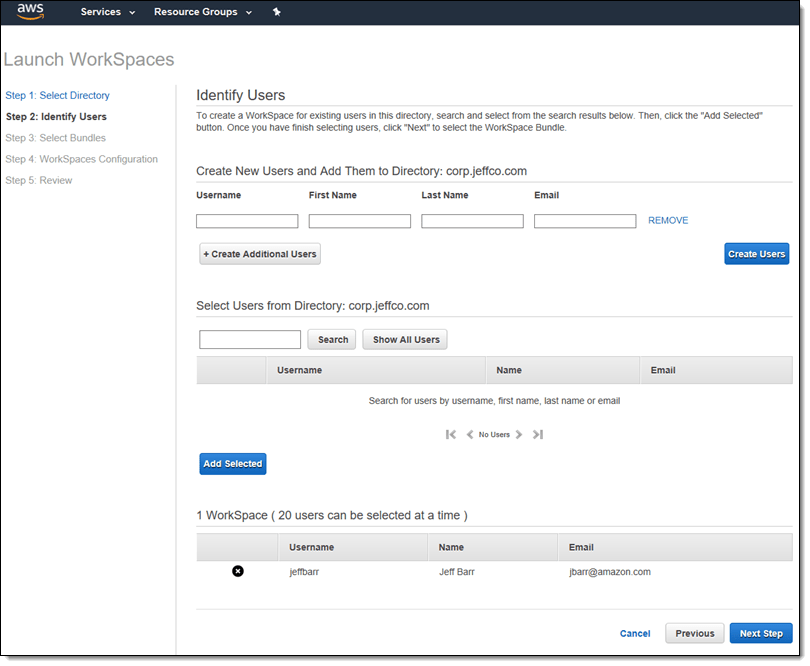The width and height of the screenshot is (810, 666).
Task: Go to previous page of user search results
Action: 469,434
